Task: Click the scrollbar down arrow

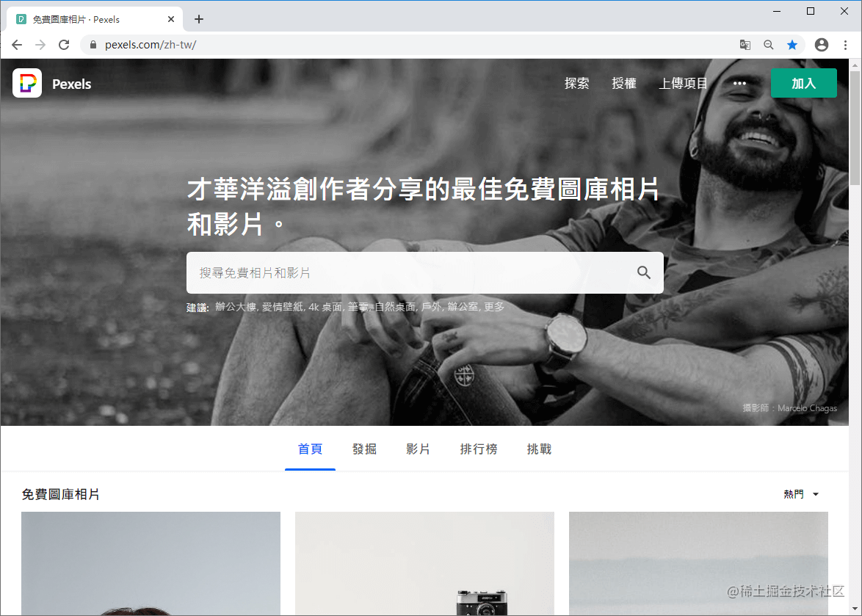Action: 855,609
